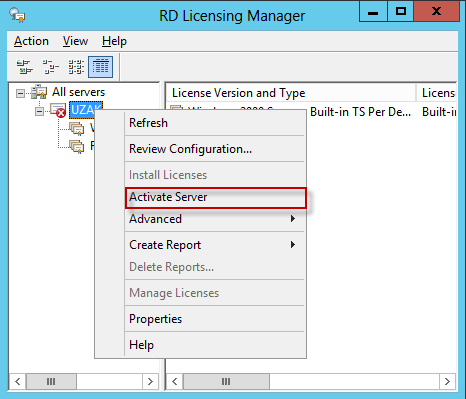Select the first license pack icon under UZAK
Viewport: 466px width, 399px height.
point(77,129)
